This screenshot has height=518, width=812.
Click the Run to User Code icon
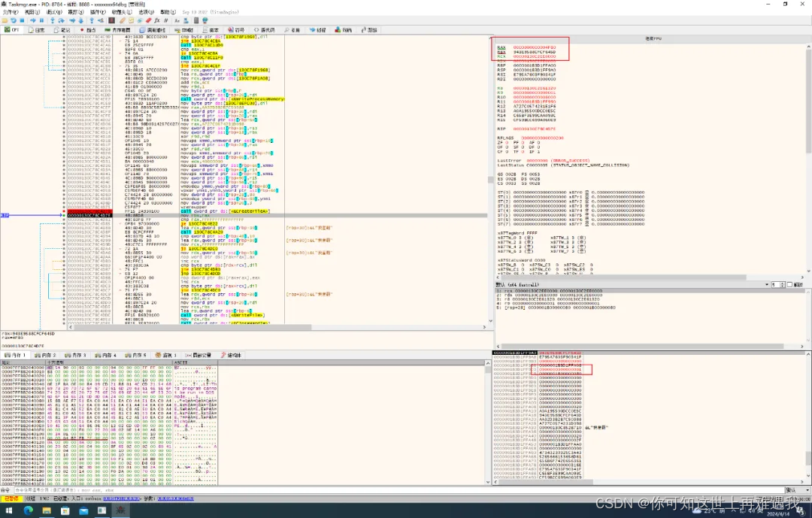[101, 21]
